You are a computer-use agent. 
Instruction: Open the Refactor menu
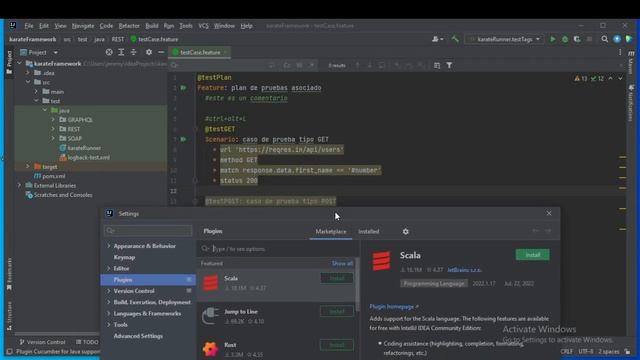(x=129, y=26)
